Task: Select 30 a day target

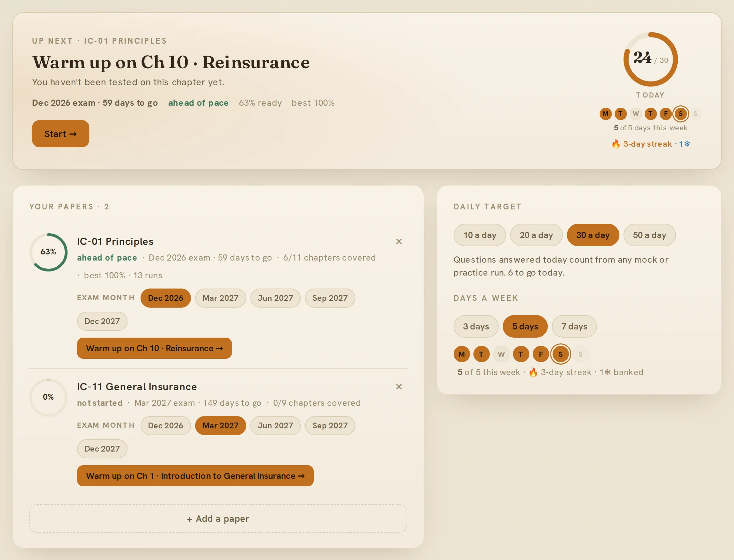Action: point(593,235)
